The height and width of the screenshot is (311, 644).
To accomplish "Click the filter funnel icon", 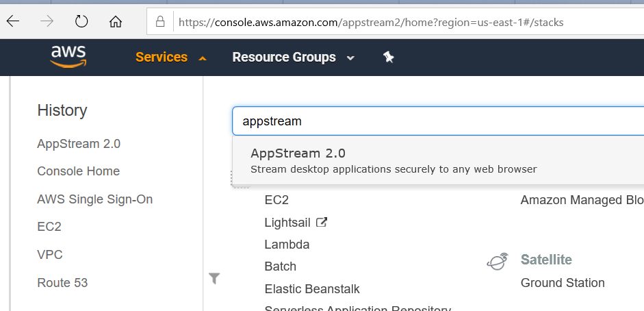I will (x=214, y=277).
